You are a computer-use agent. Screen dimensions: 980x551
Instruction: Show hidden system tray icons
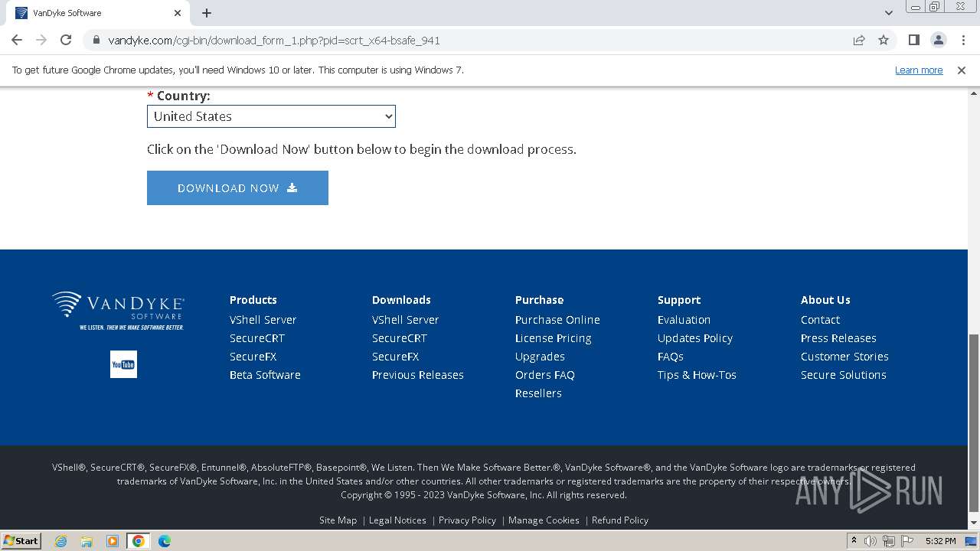pos(854,541)
